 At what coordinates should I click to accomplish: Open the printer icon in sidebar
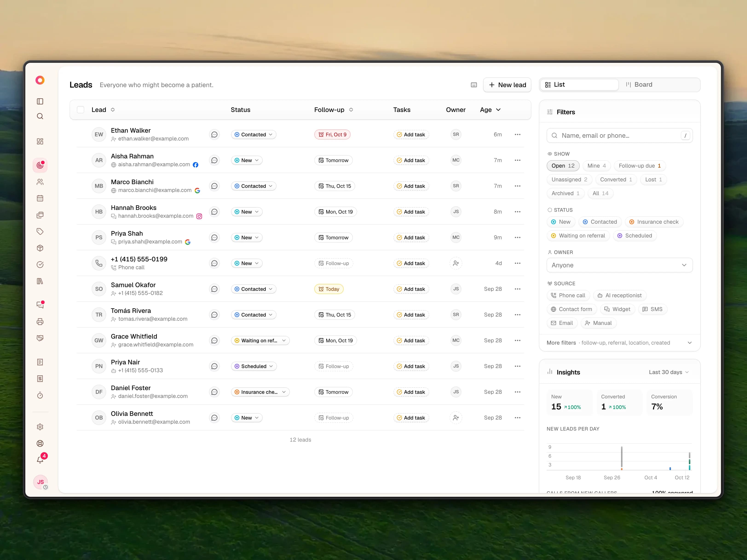40,321
